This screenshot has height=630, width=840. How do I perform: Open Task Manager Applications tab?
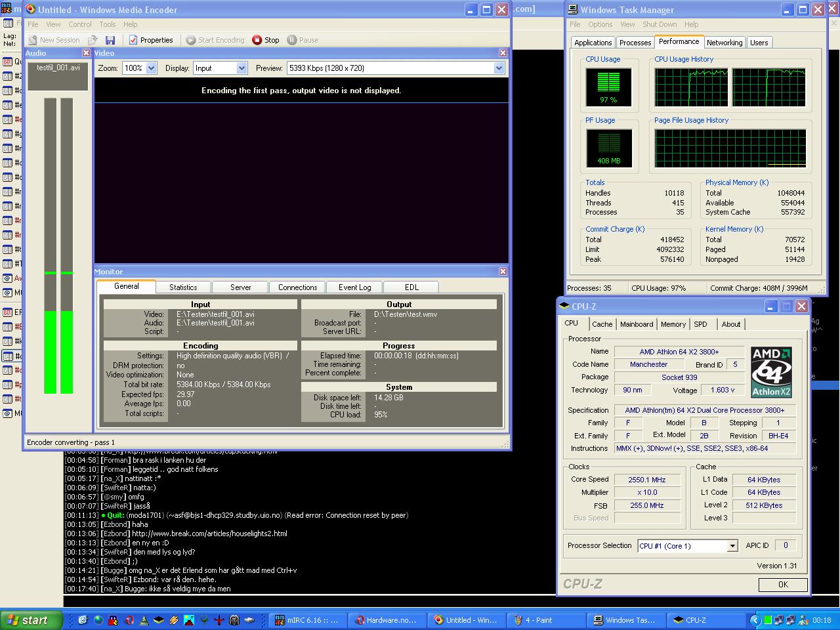click(593, 43)
